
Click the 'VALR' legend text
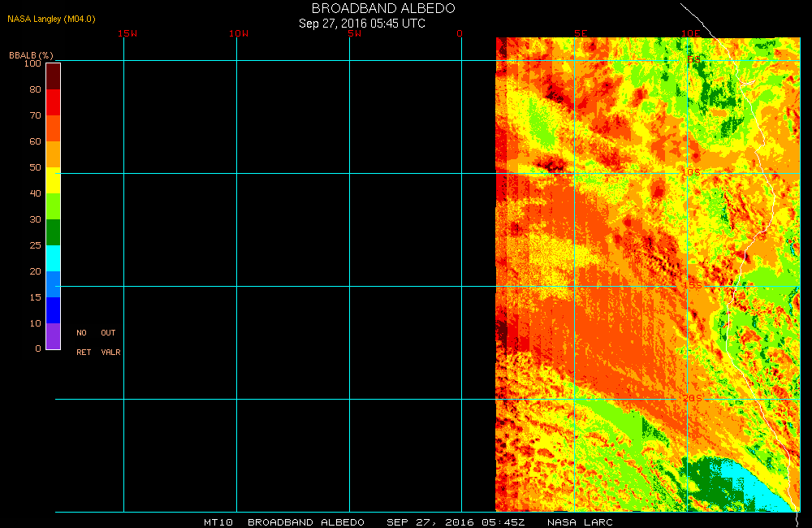(110, 353)
